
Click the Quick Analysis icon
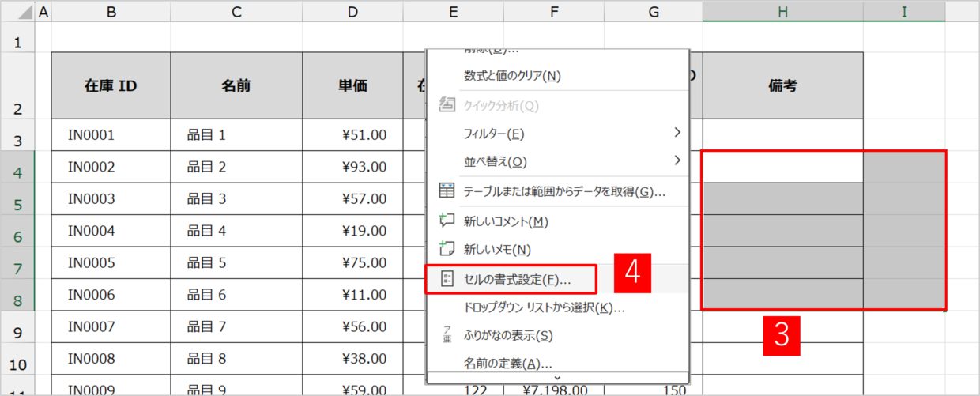point(447,105)
